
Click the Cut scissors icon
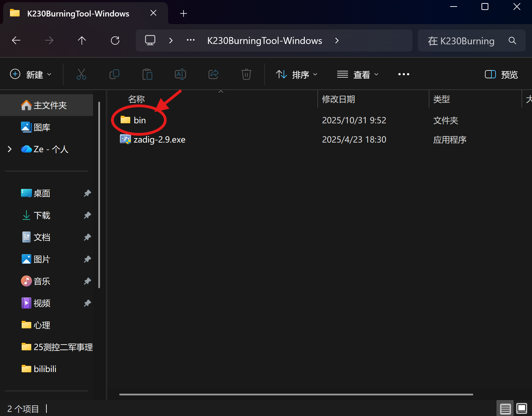[x=81, y=74]
